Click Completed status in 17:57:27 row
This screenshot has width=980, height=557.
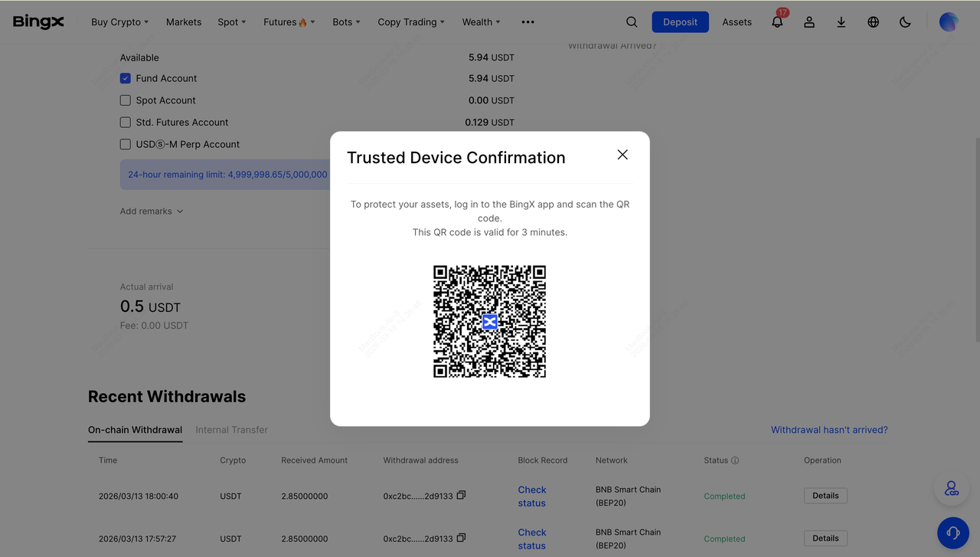point(724,539)
